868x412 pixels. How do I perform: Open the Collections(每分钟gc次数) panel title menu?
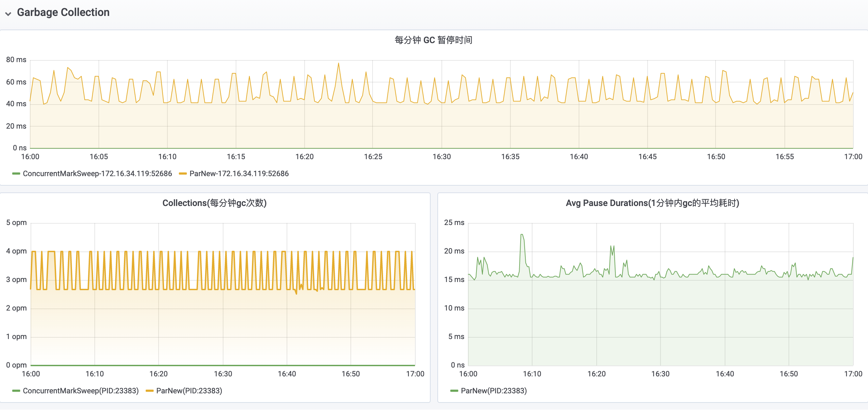click(x=214, y=203)
